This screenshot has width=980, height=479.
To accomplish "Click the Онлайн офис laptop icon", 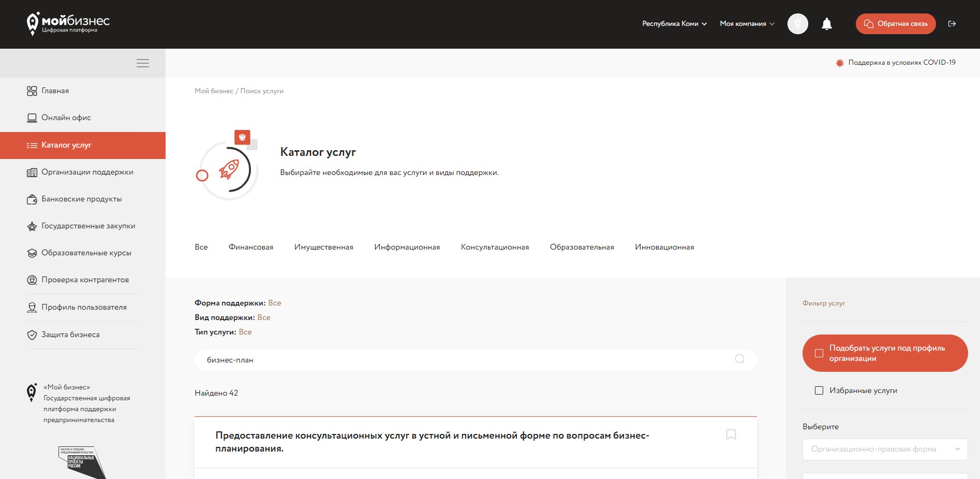I will 32,118.
